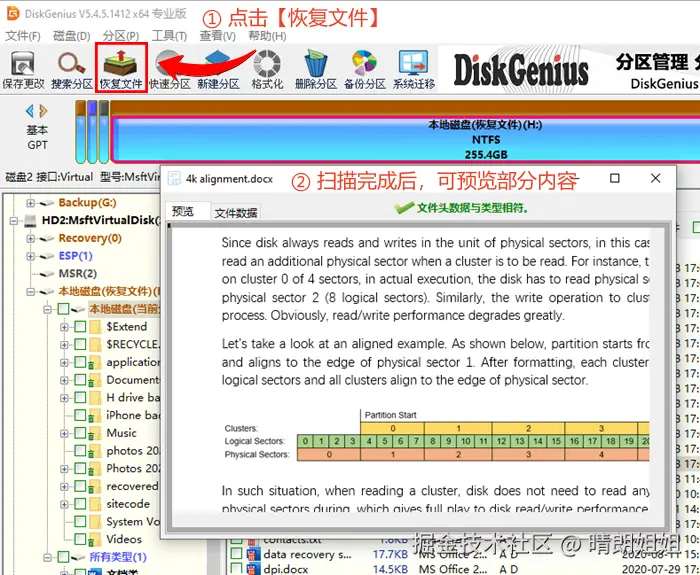Screen dimensions: 700x575
Task: Expand the ESP(1) partition node
Action: (30, 256)
